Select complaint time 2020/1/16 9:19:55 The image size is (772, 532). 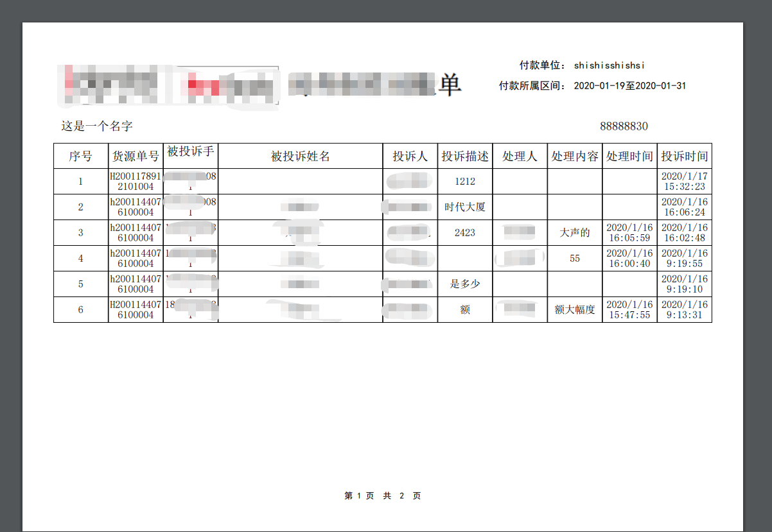685,259
